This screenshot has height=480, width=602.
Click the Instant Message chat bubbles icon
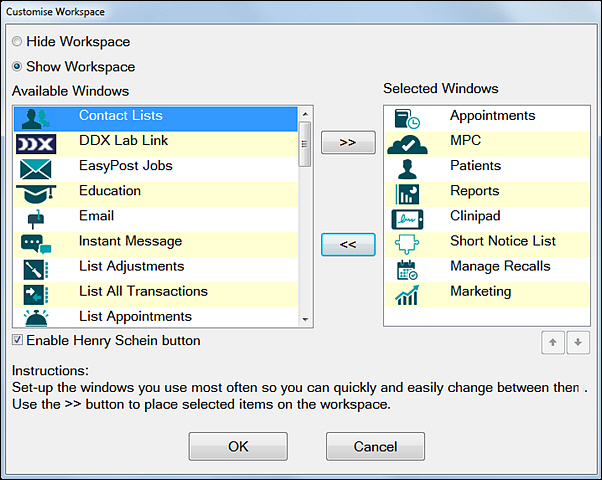coord(36,244)
